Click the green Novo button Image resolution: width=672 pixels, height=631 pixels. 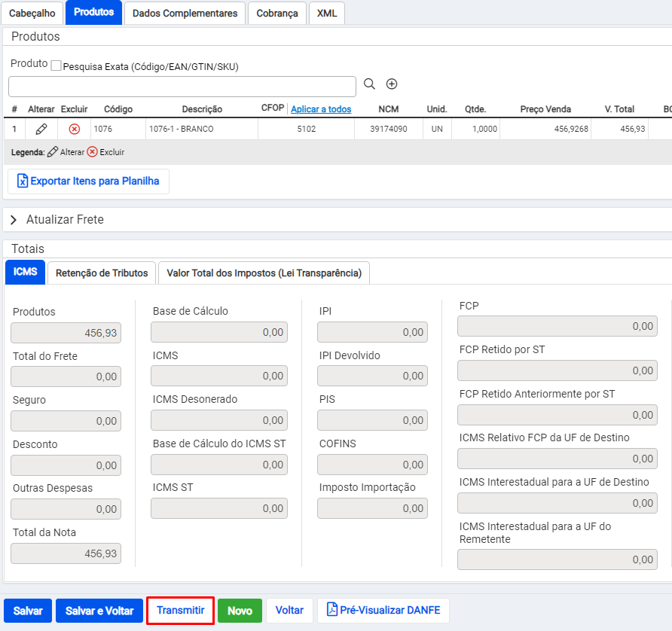pyautogui.click(x=240, y=611)
